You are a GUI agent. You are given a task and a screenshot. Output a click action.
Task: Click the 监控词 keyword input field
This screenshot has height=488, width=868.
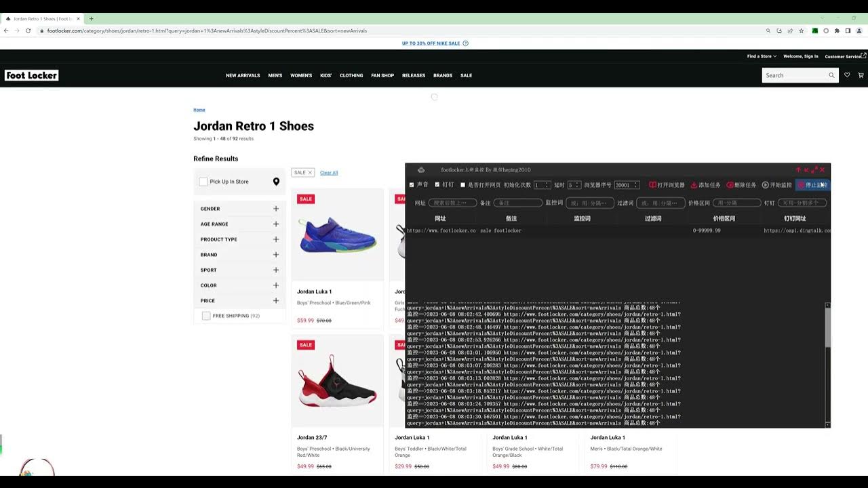click(x=590, y=203)
